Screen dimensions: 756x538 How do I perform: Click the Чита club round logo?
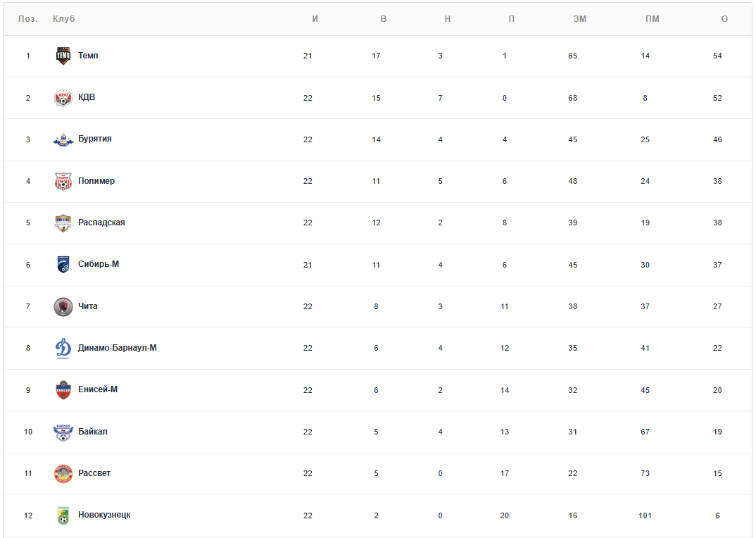[63, 307]
